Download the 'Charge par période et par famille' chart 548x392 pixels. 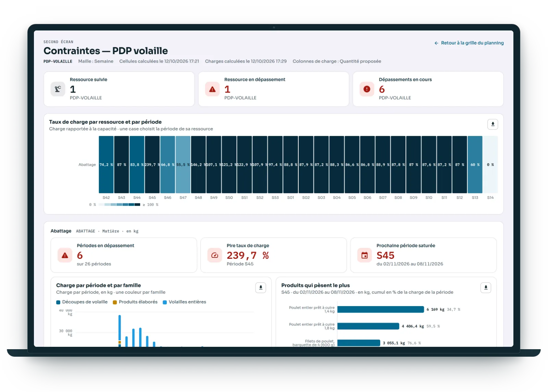(x=261, y=288)
